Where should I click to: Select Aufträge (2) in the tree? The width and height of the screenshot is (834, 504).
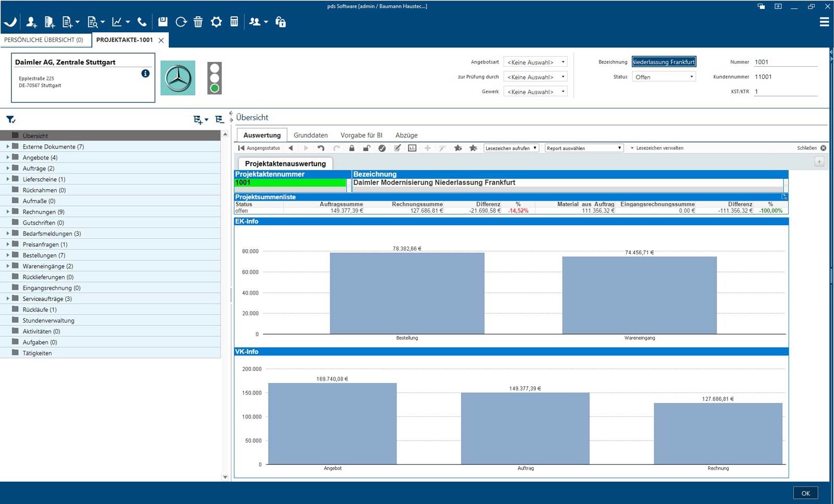click(111, 168)
